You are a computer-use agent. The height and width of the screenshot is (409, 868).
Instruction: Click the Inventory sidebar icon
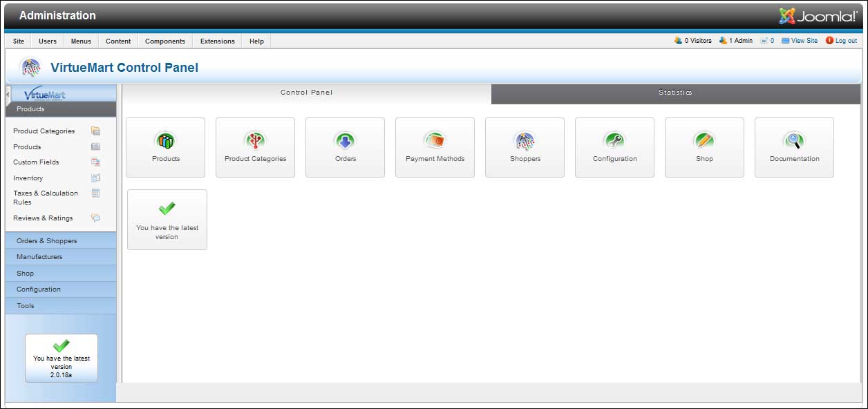tap(96, 178)
